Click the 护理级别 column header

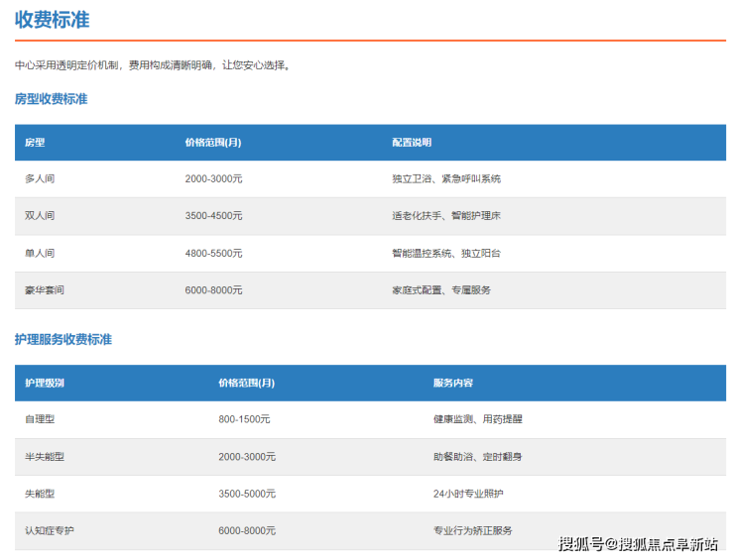point(45,383)
